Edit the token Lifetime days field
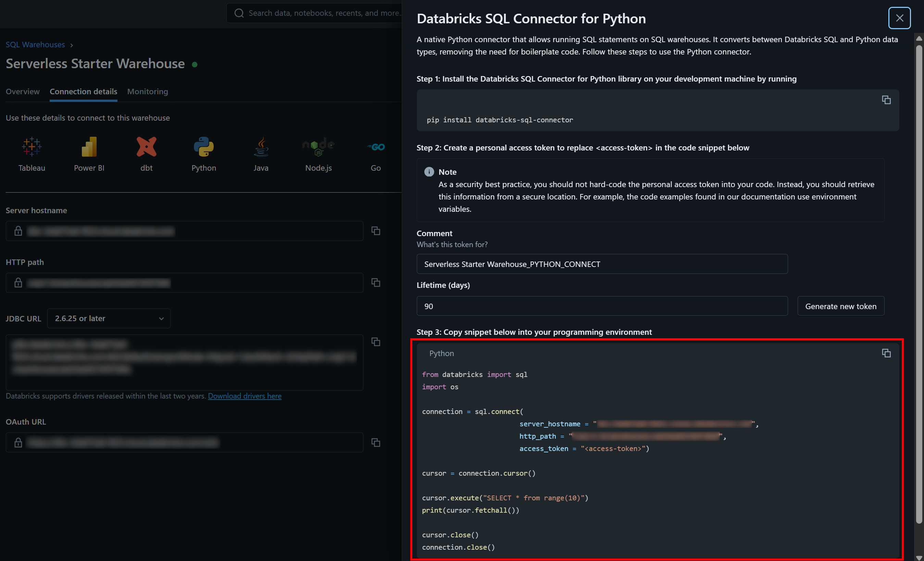The height and width of the screenshot is (561, 924). 602,306
